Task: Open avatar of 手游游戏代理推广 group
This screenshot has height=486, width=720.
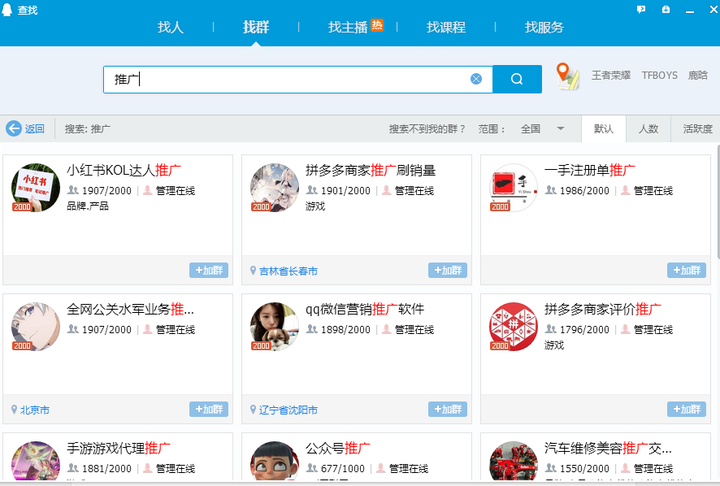Action: tap(35, 461)
